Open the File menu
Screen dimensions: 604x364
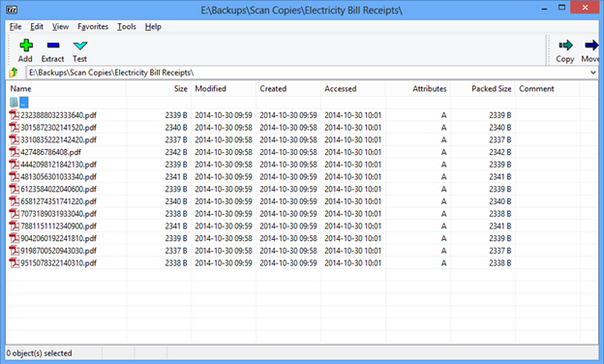click(x=15, y=26)
